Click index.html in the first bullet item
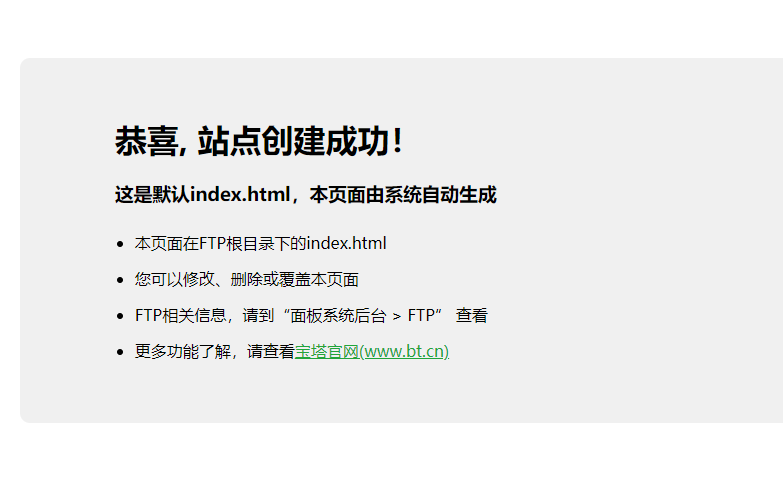Image resolution: width=783 pixels, height=499 pixels. (347, 244)
